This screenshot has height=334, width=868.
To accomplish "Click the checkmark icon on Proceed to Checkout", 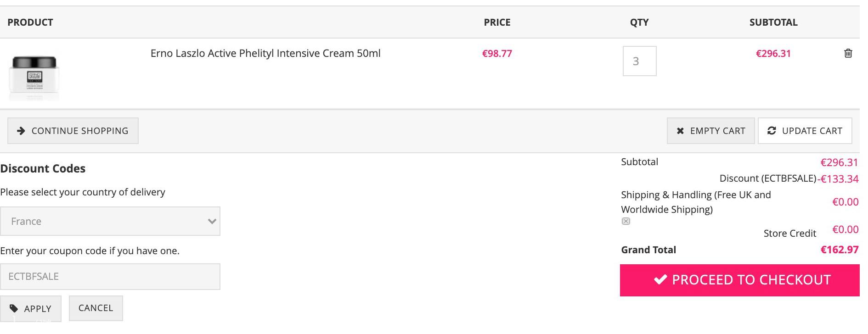I will (660, 279).
